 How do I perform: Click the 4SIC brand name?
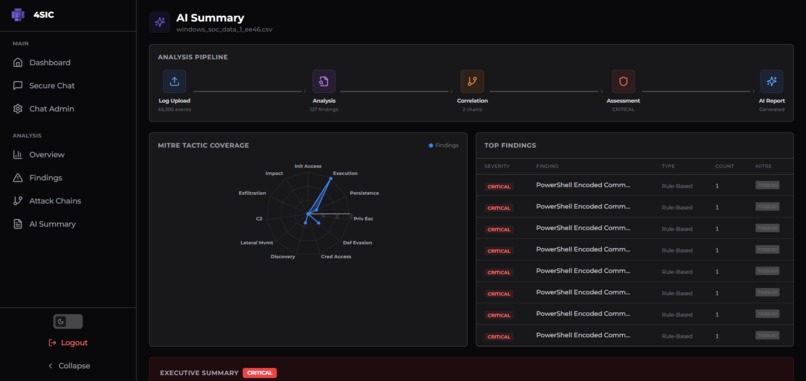[44, 15]
